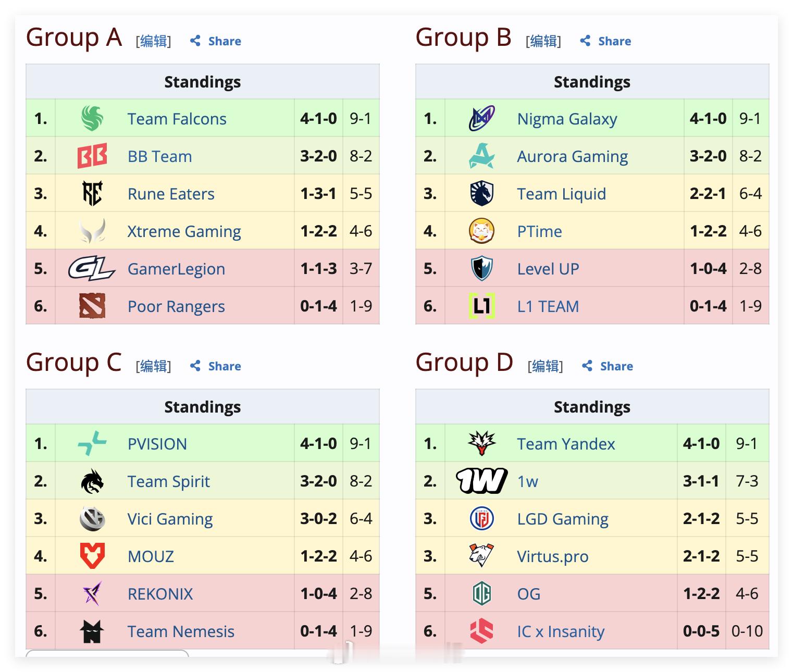Click the Nigma Galaxy team logo
The height and width of the screenshot is (672, 793).
[482, 118]
